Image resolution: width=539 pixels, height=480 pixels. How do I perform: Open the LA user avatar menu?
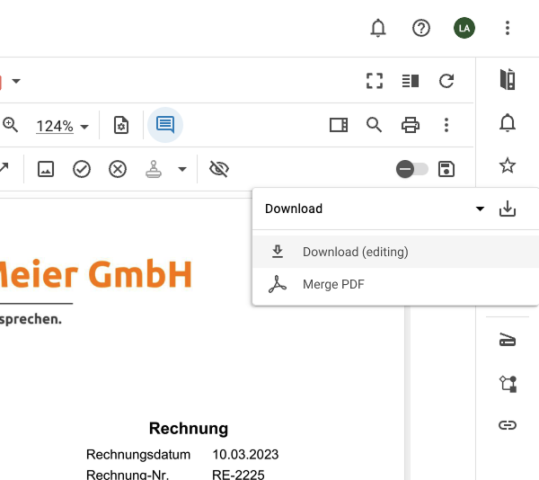click(464, 28)
